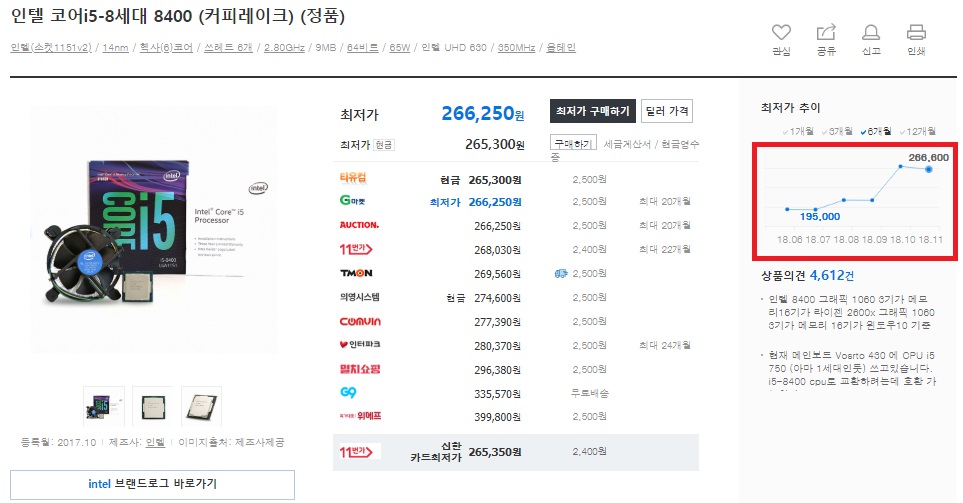Viewport: 963px width, 503px height.
Task: Click the 266,250원 AUCTION price
Action: coord(497,226)
